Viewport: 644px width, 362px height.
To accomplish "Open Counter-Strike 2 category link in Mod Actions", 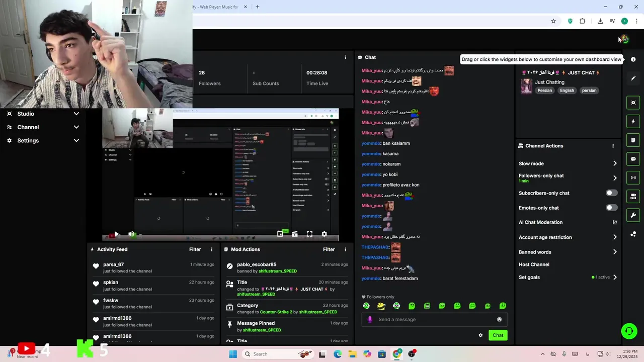I will (276, 312).
